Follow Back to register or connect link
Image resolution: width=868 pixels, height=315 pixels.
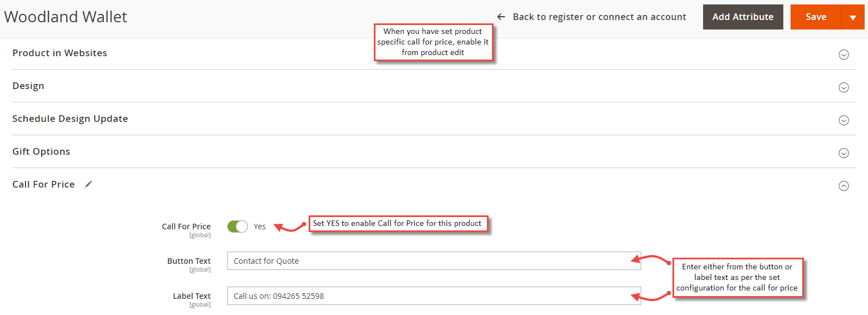[599, 17]
